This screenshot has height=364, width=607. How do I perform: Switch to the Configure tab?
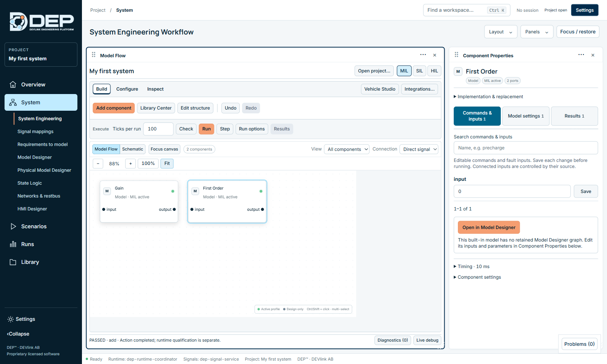pyautogui.click(x=127, y=89)
